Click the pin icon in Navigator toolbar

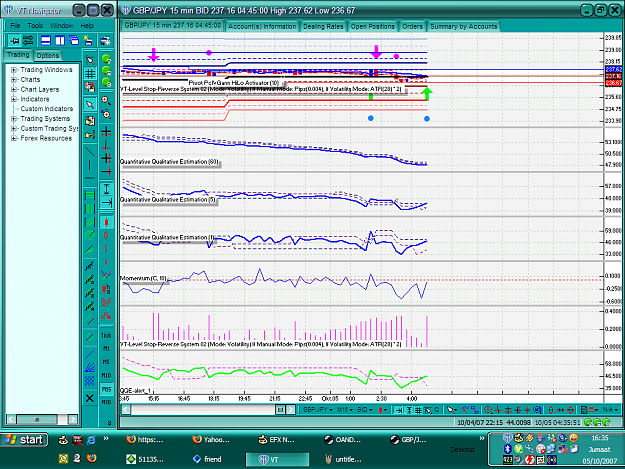click(x=15, y=40)
